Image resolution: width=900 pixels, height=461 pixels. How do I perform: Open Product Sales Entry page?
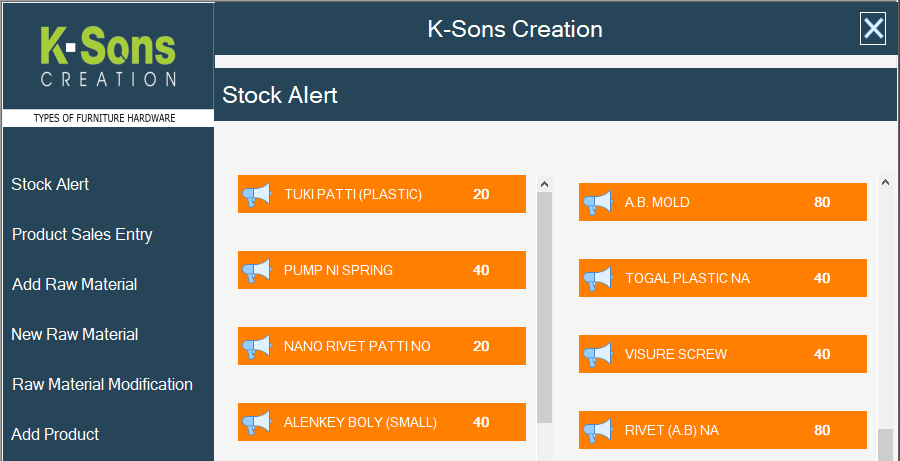pyautogui.click(x=82, y=235)
